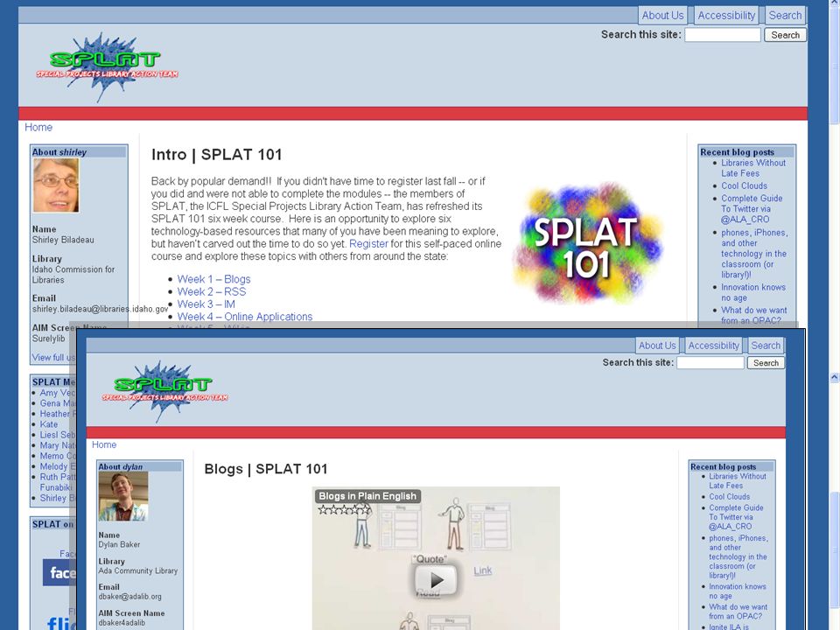
Task: Click the Search button in lower page
Action: pos(766,362)
